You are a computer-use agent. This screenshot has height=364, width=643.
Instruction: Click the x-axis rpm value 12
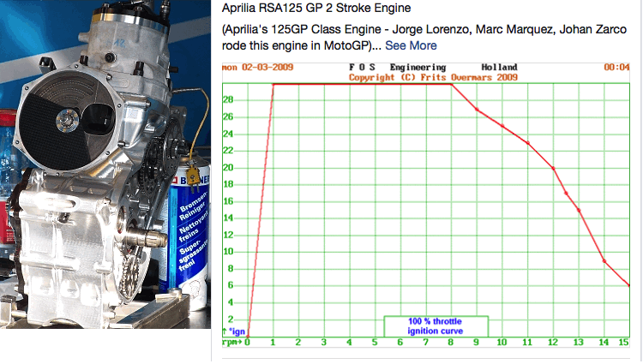pos(553,342)
